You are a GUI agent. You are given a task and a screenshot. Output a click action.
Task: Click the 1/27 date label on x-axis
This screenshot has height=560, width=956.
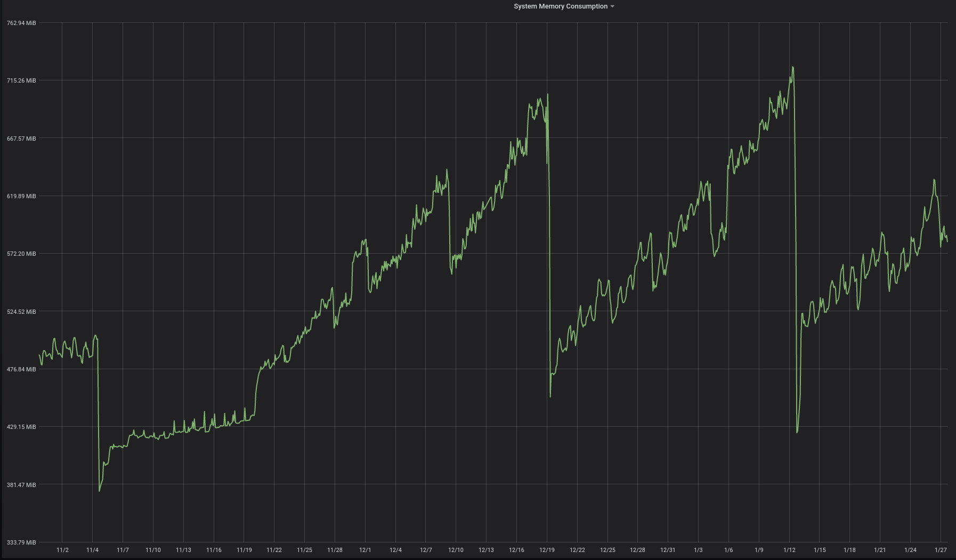point(941,550)
